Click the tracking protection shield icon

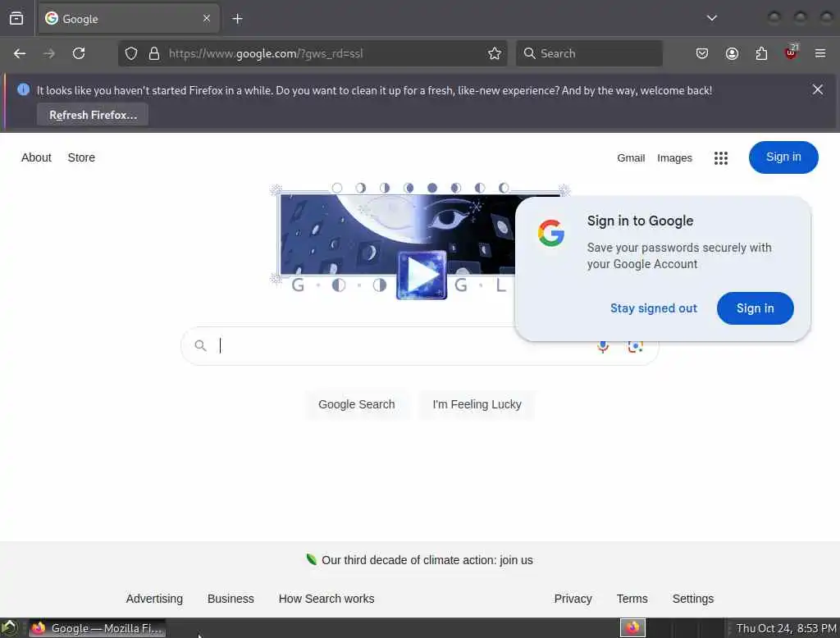(x=131, y=53)
